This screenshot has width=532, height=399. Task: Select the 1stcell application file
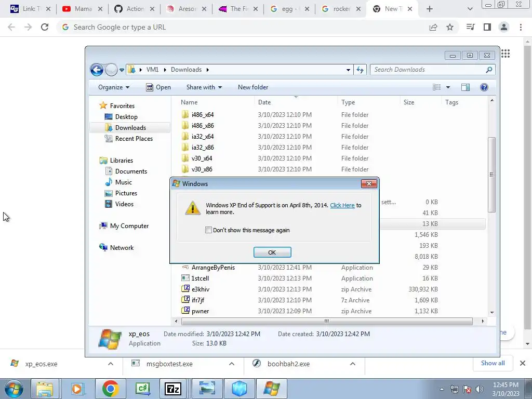[x=200, y=278]
